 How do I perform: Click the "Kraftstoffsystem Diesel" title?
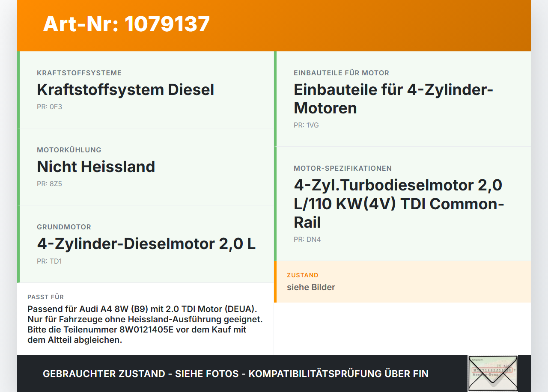coord(125,89)
